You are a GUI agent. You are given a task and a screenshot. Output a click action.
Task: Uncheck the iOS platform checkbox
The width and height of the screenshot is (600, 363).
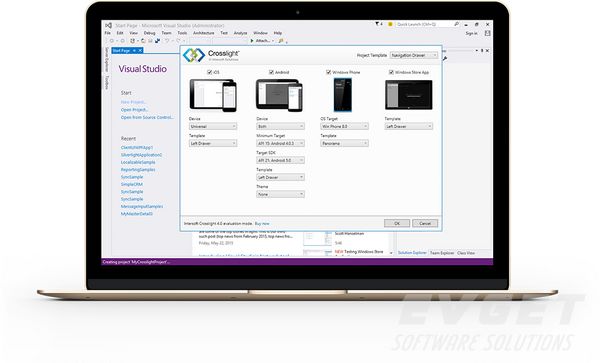tap(209, 72)
